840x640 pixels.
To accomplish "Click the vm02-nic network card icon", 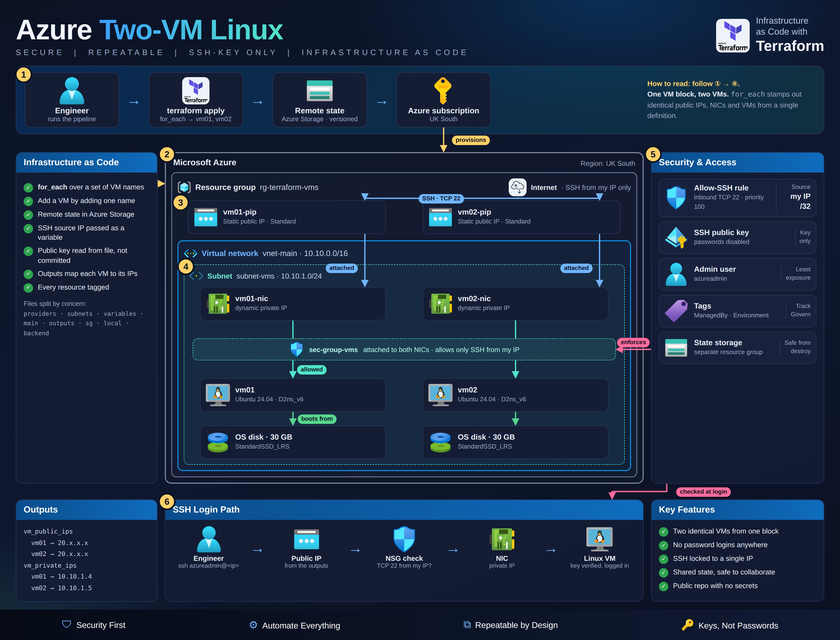I will 440,304.
